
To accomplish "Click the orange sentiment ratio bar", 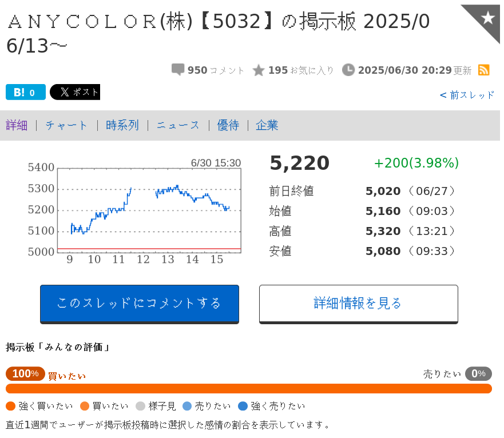I will (x=249, y=388).
